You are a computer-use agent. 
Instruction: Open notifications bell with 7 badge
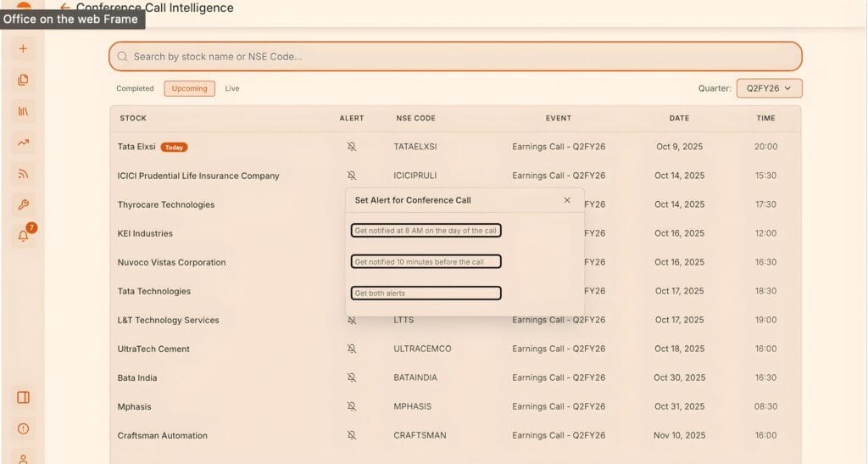[24, 236]
